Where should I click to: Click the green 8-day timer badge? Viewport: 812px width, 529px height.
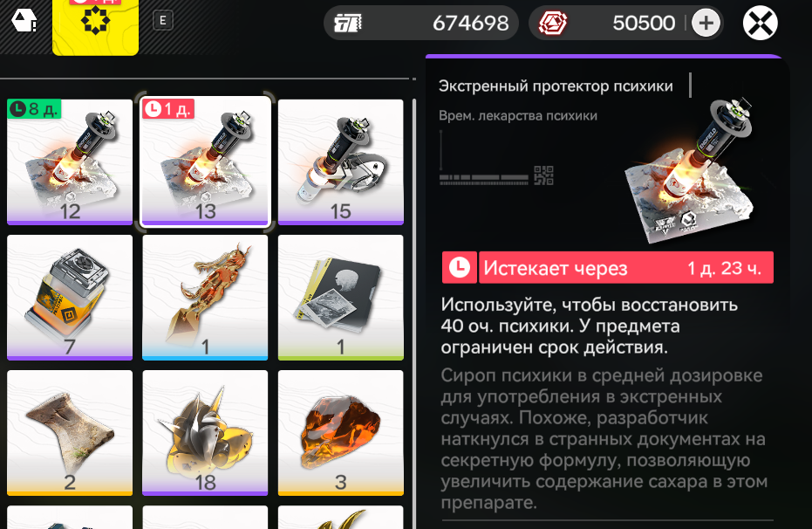[x=34, y=109]
